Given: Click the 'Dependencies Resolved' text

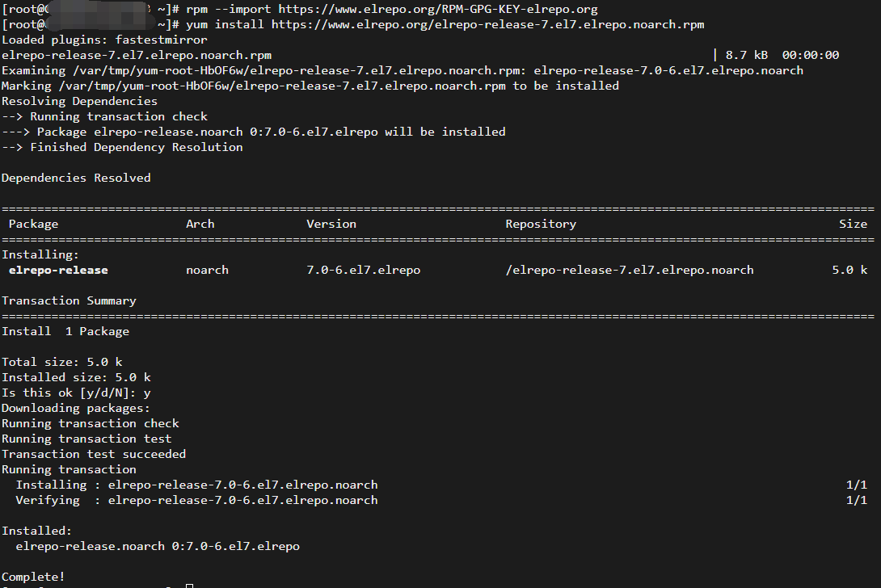Looking at the screenshot, I should [x=76, y=178].
